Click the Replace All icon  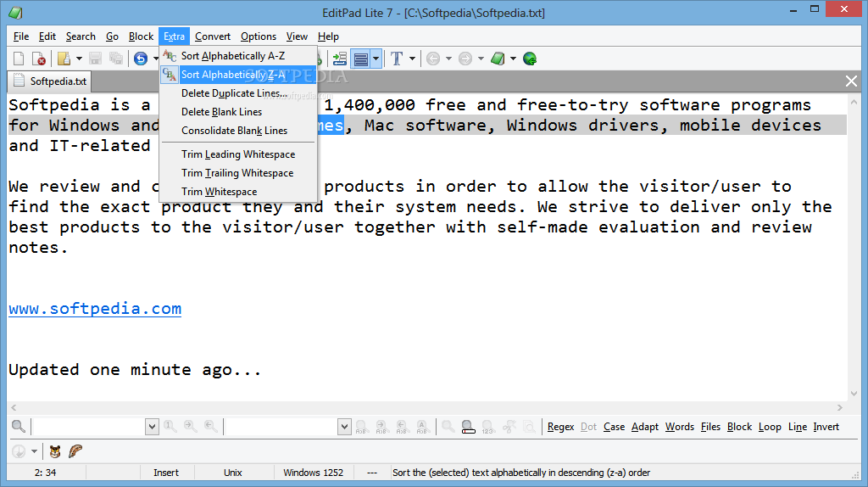coord(422,426)
